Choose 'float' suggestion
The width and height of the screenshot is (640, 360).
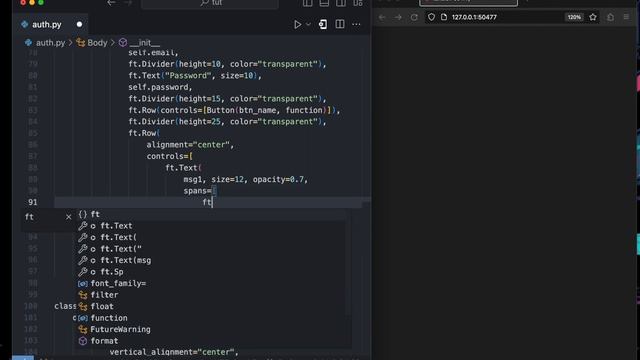click(x=211, y=306)
